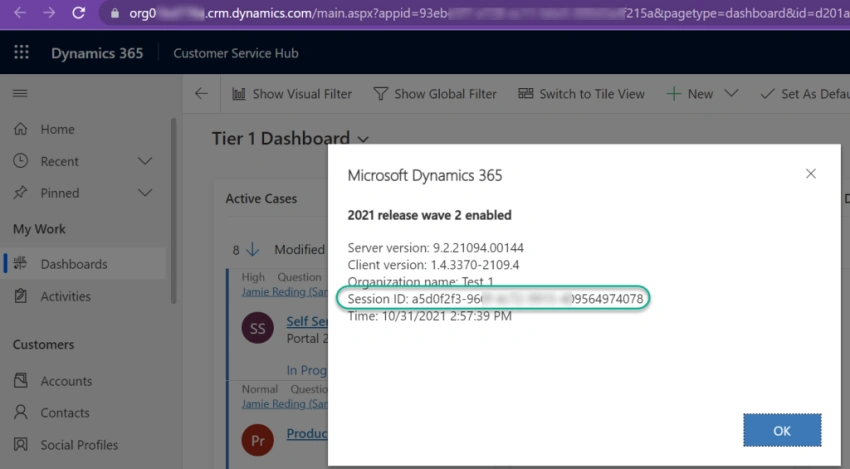Click the Pinned pushpin icon
This screenshot has width=850, height=469.
21,192
